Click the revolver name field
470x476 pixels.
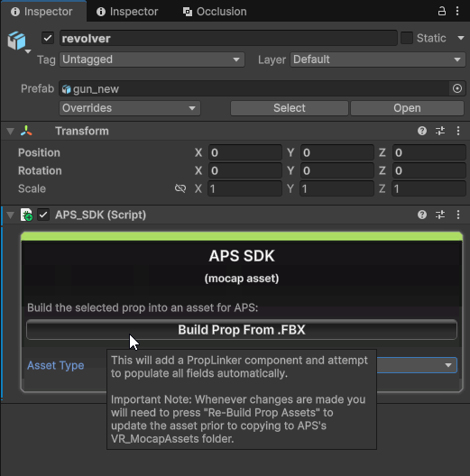tap(228, 38)
